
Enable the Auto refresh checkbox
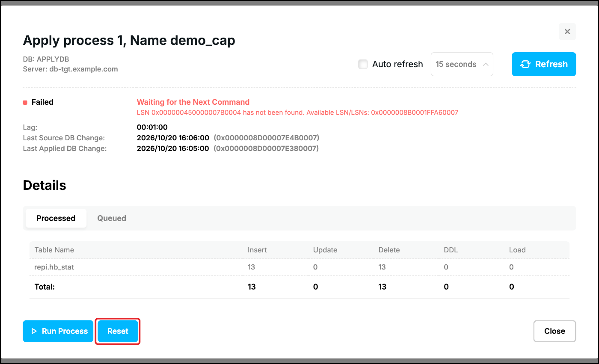363,64
